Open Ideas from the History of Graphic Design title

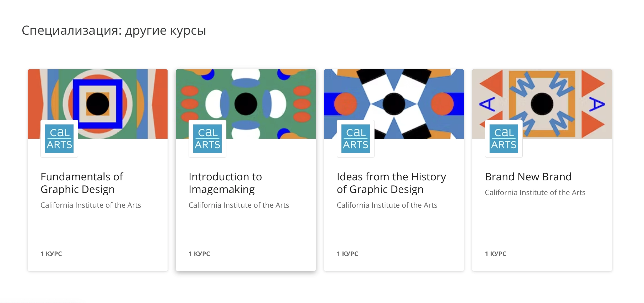coord(391,183)
